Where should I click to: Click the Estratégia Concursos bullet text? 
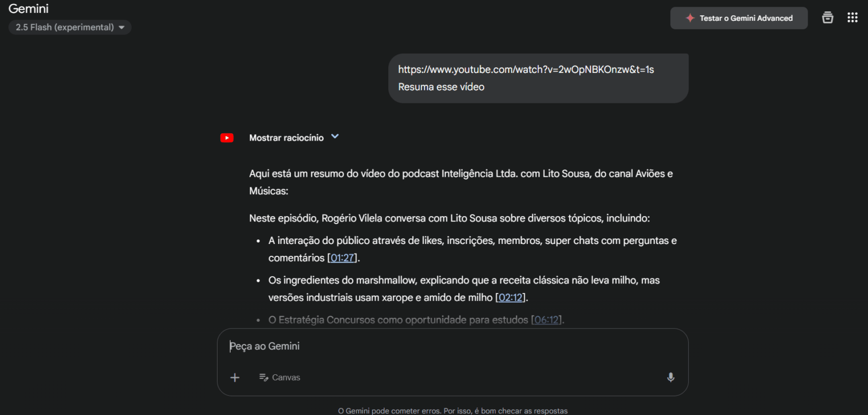point(416,320)
